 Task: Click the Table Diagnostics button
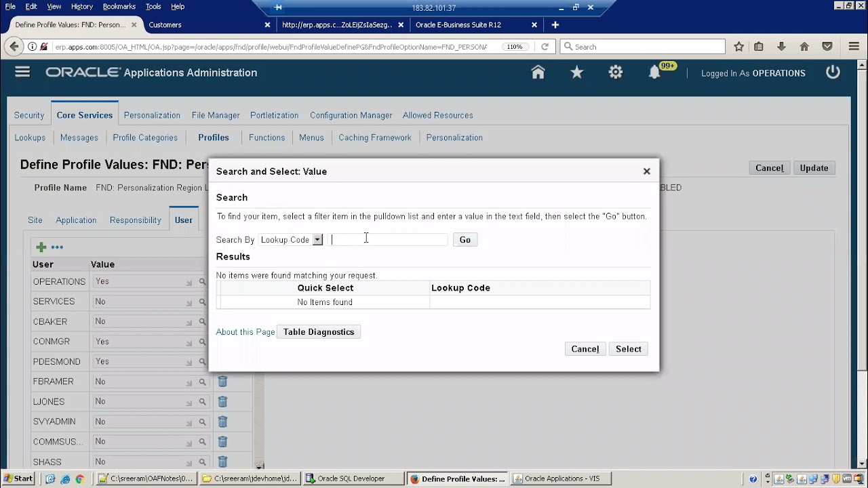coord(319,332)
